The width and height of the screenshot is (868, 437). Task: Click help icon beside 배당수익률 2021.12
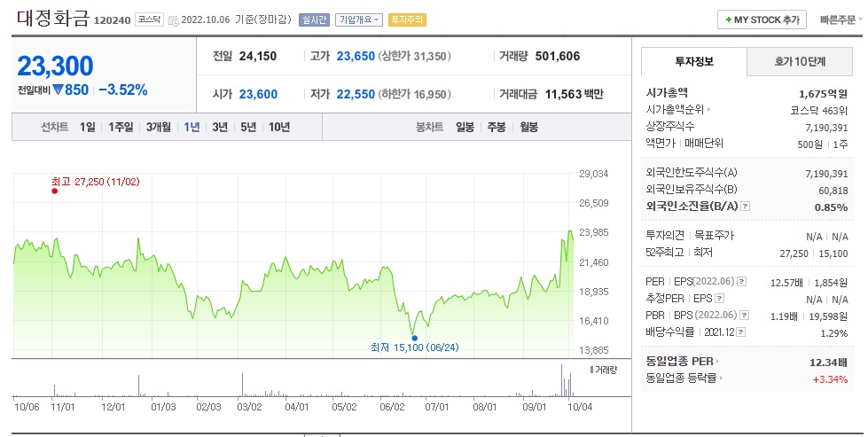click(740, 332)
